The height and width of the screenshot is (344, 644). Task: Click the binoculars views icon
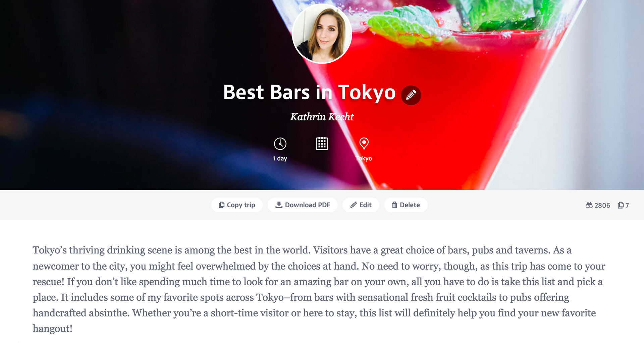coord(589,205)
